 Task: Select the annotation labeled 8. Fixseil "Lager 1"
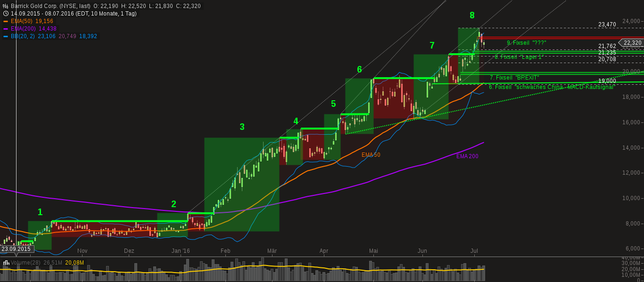[520, 56]
